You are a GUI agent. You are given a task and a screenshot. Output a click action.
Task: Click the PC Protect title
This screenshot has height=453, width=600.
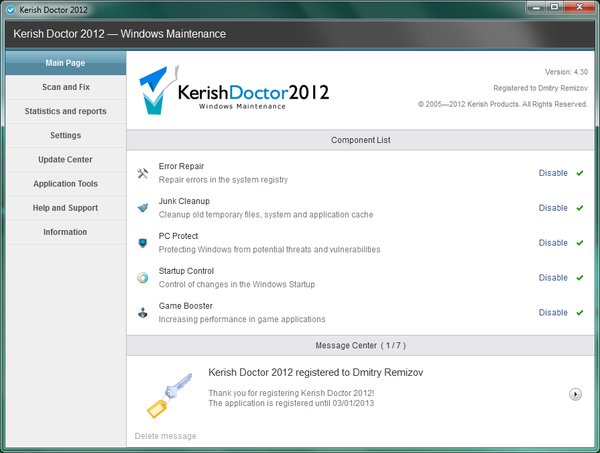178,236
